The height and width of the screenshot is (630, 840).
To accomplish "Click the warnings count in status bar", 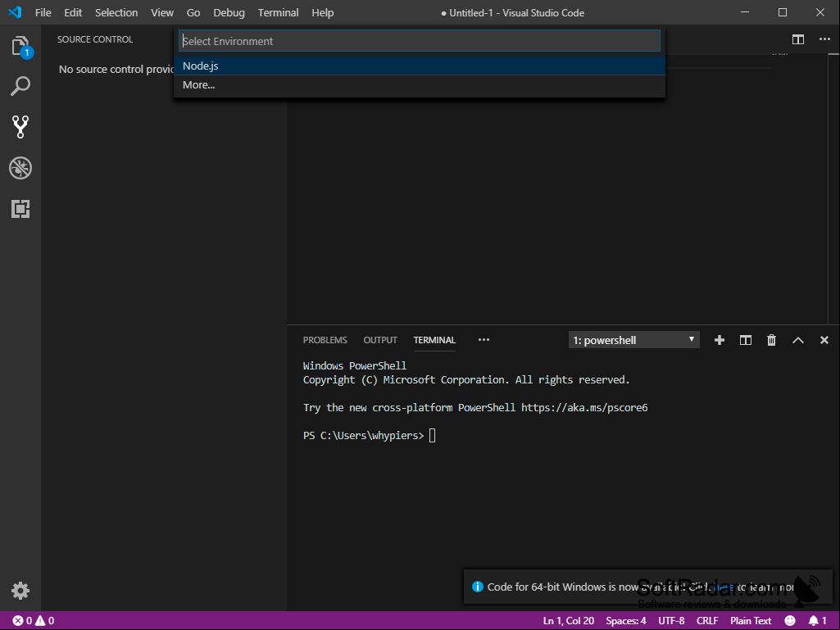I will [44, 621].
